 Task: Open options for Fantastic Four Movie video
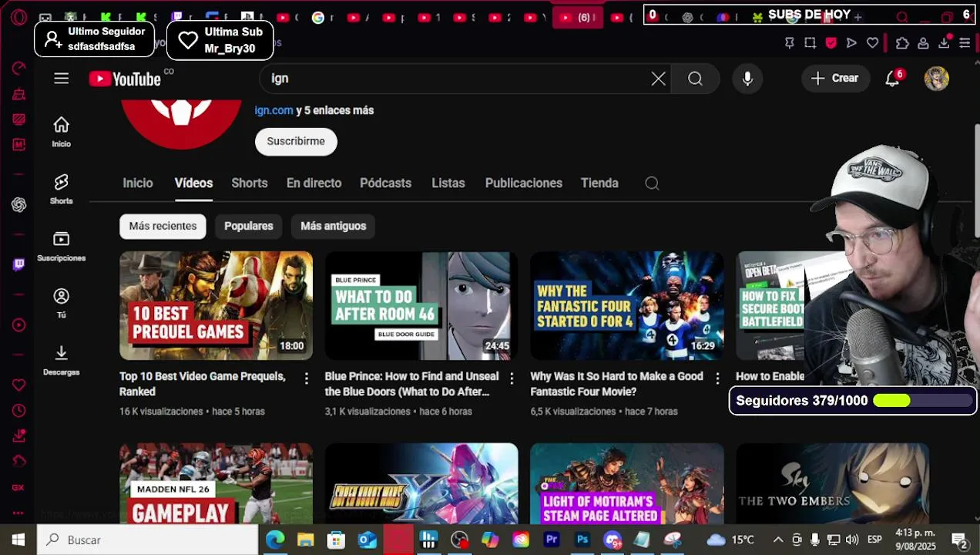717,378
